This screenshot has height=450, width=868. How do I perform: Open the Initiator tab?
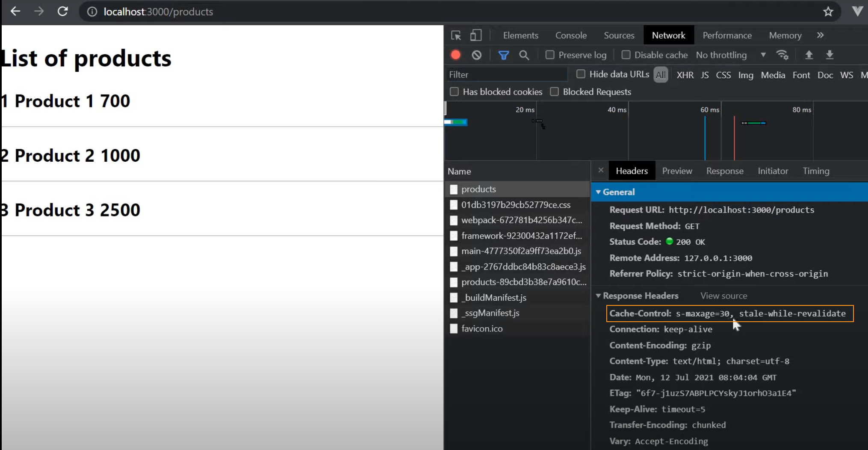pos(773,171)
